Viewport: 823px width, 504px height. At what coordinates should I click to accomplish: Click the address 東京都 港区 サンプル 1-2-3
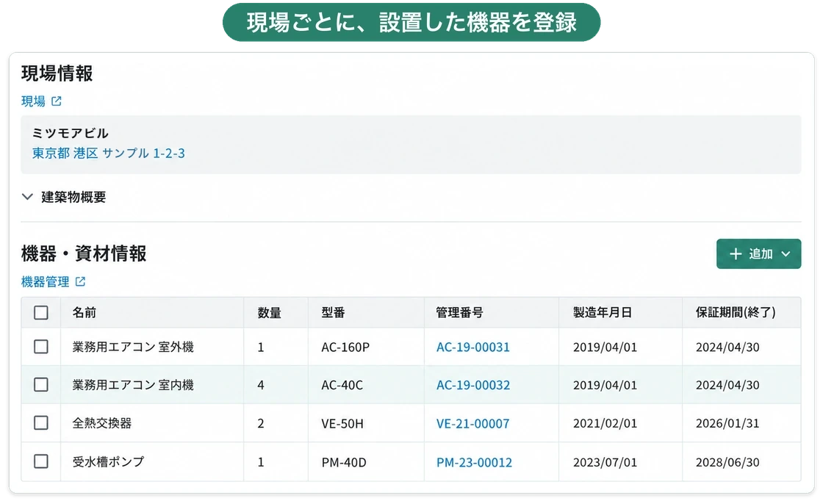(109, 154)
